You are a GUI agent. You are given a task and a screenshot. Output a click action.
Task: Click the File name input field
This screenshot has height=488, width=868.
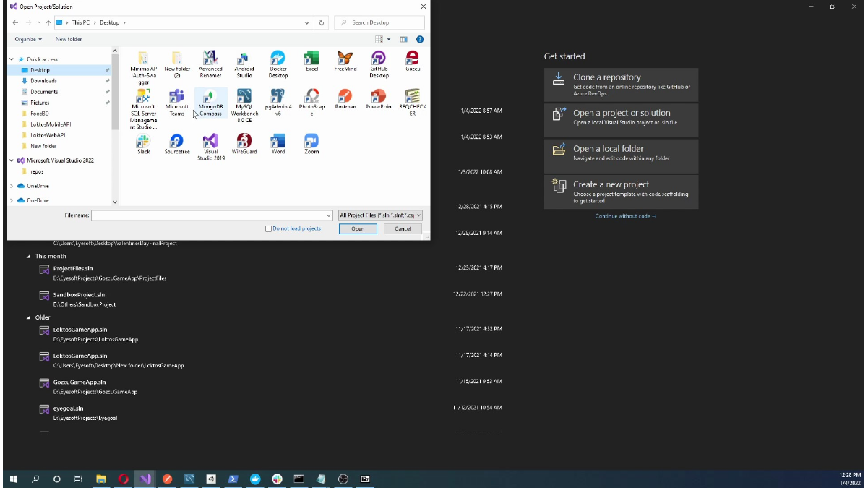point(208,215)
